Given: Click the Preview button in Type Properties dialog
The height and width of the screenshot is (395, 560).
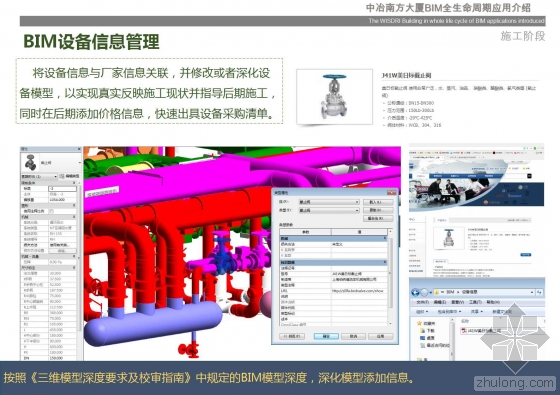Looking at the screenshot, I should (292, 336).
